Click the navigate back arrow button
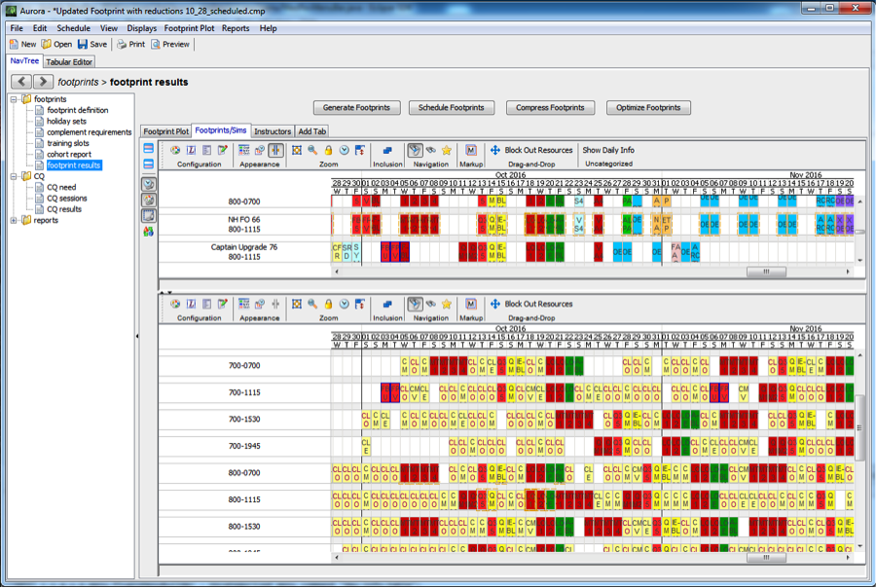The height and width of the screenshot is (588, 876). [x=21, y=82]
